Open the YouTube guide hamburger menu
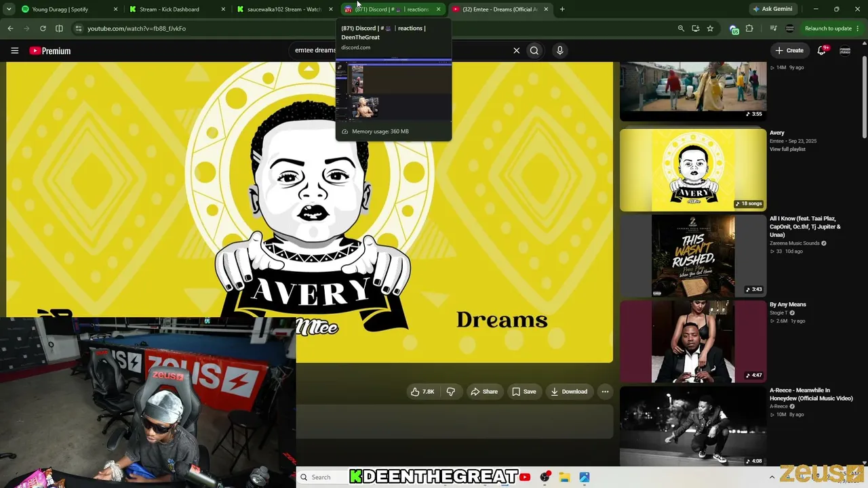This screenshot has width=868, height=488. (14, 50)
